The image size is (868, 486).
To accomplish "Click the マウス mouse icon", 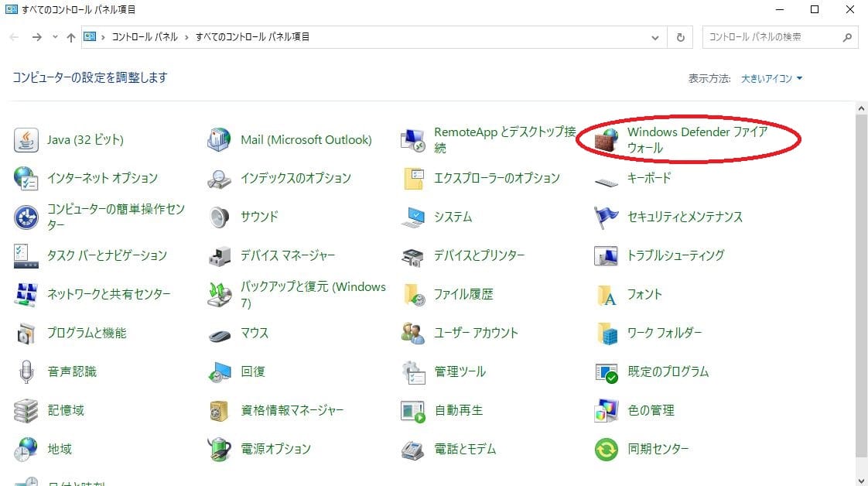I will tap(219, 335).
